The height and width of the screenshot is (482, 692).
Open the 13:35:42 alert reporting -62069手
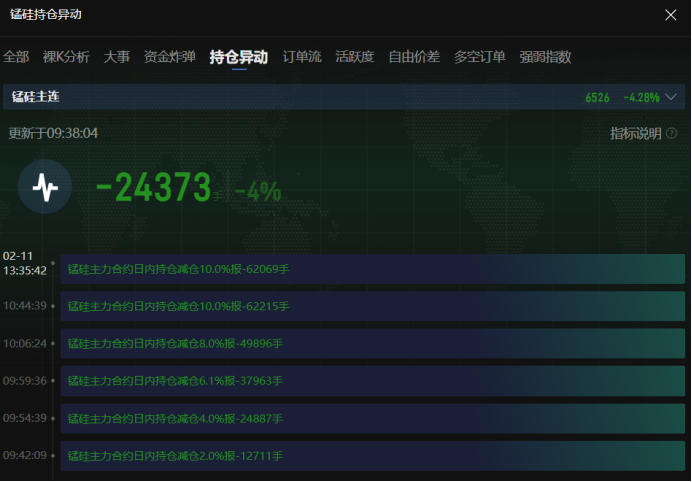(x=372, y=269)
